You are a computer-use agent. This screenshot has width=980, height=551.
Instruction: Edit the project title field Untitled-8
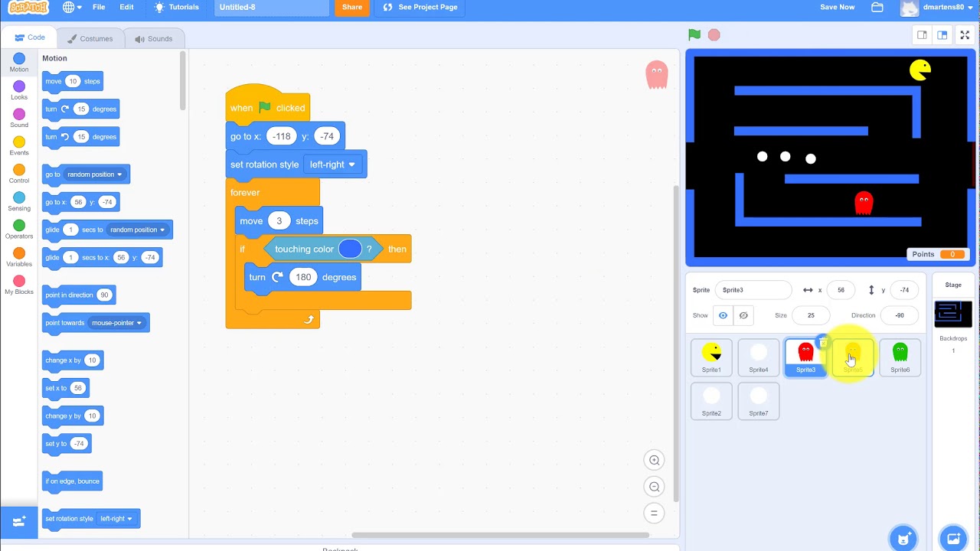click(271, 7)
